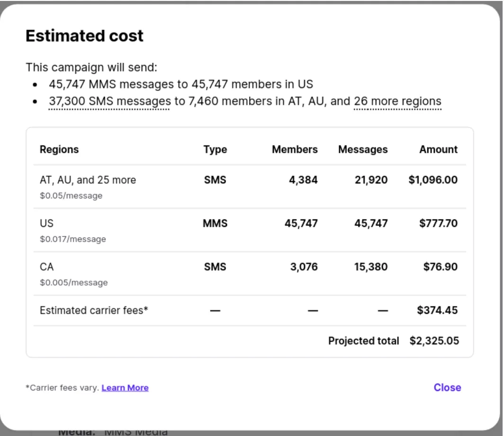Click the Regions column header

point(59,149)
